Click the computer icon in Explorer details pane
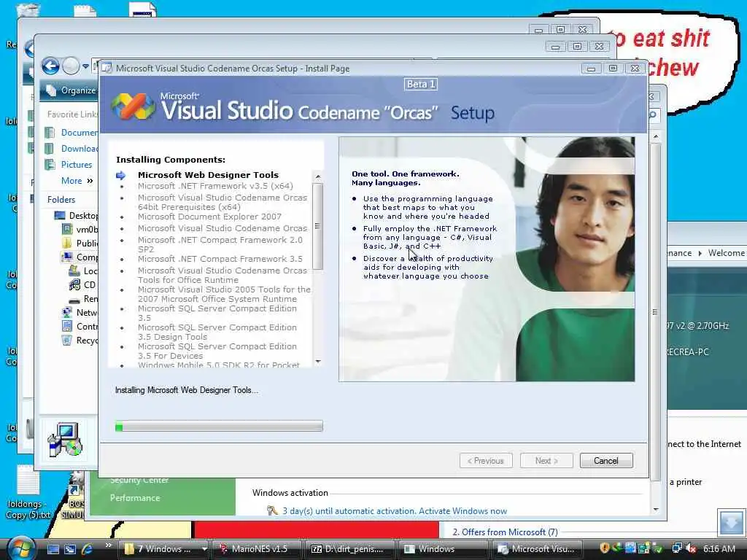The width and height of the screenshot is (747, 560). point(65,440)
